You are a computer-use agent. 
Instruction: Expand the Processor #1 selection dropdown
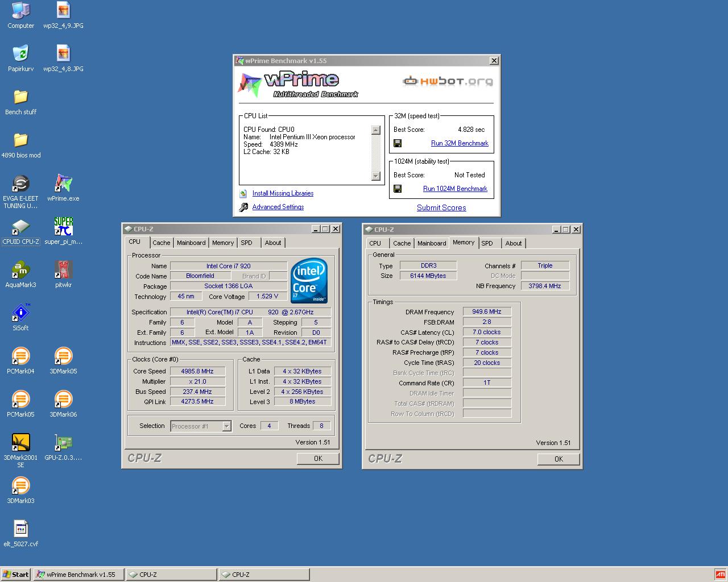coord(226,426)
